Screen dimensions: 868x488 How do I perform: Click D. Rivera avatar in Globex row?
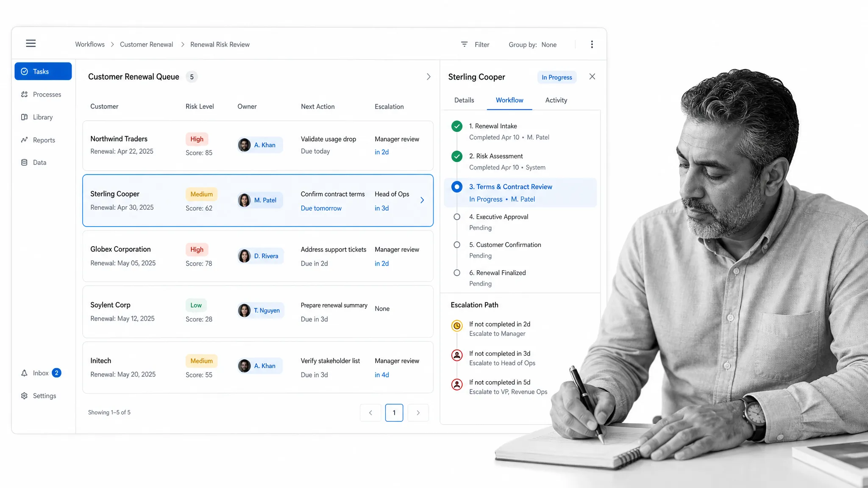(244, 256)
